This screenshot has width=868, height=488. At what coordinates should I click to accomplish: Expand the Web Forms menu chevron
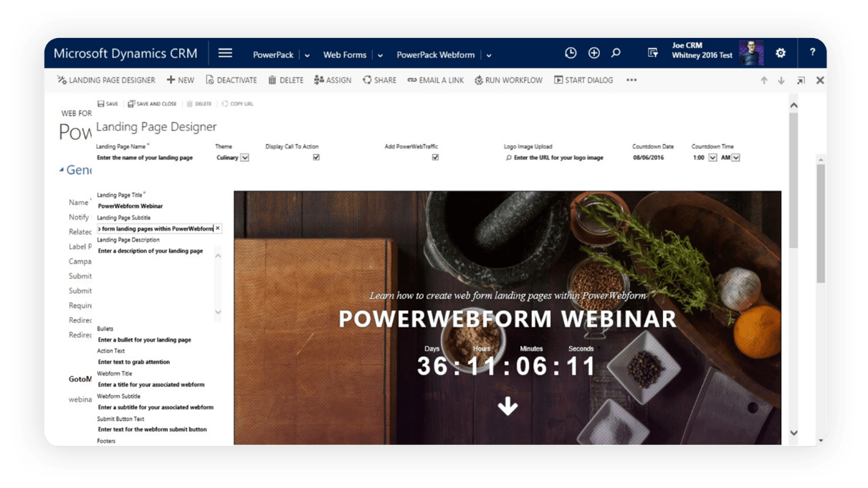(x=381, y=55)
